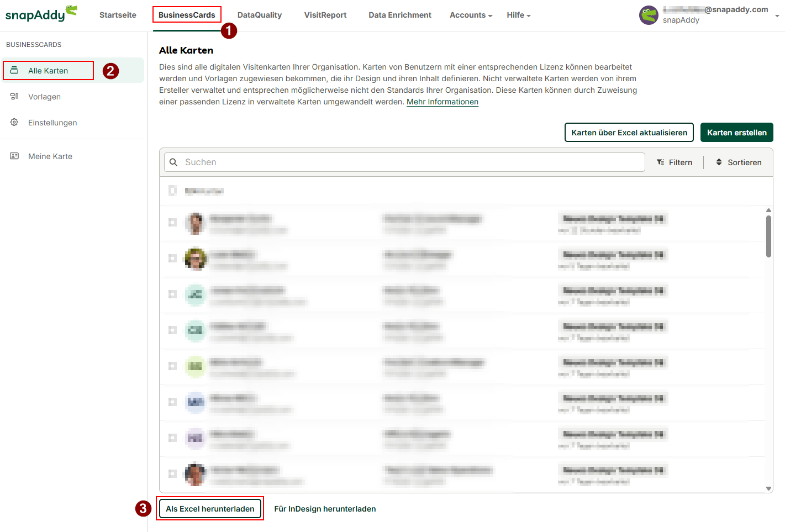Tick the checkbox of the second card row
The height and width of the screenshot is (532, 785).
(172, 258)
